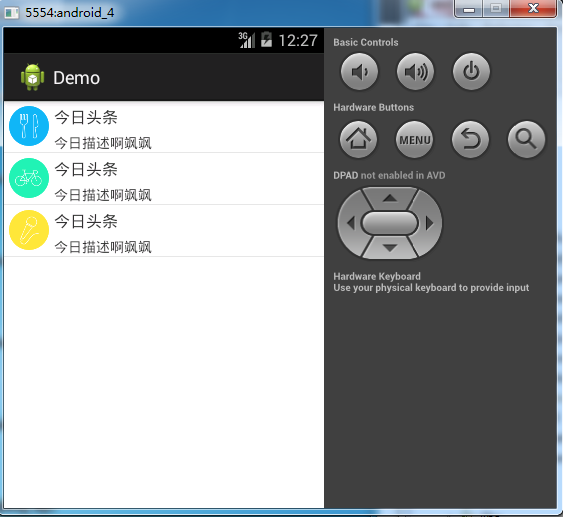Tap the Home hardware button
This screenshot has width=563, height=517.
pos(358,139)
